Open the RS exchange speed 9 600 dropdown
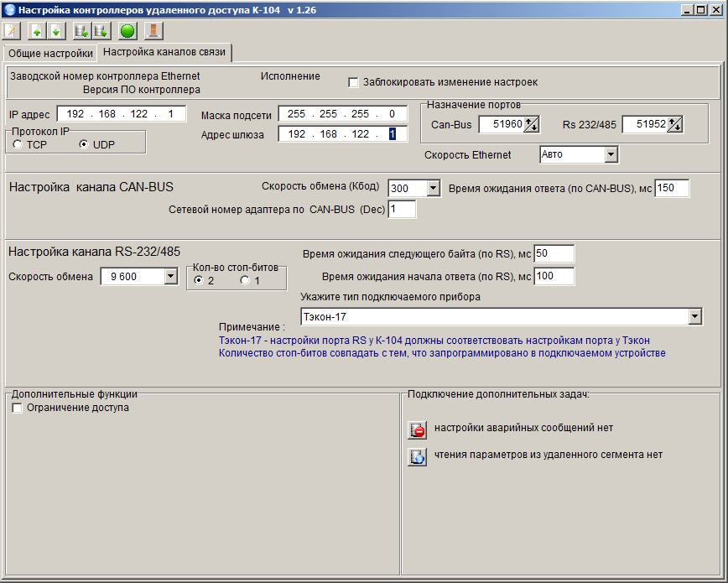This screenshot has width=728, height=583. tap(170, 276)
